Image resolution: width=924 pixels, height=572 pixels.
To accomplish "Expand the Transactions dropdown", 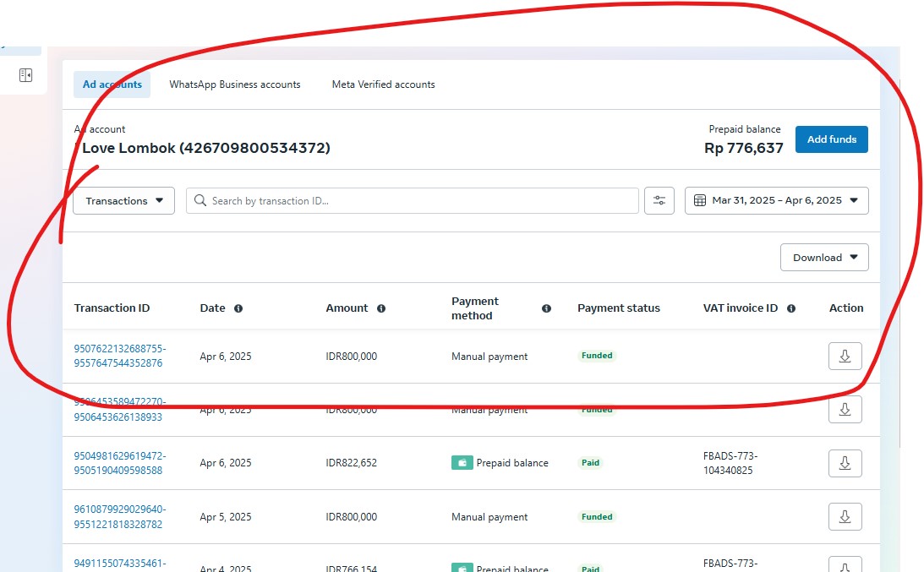I will tap(123, 201).
